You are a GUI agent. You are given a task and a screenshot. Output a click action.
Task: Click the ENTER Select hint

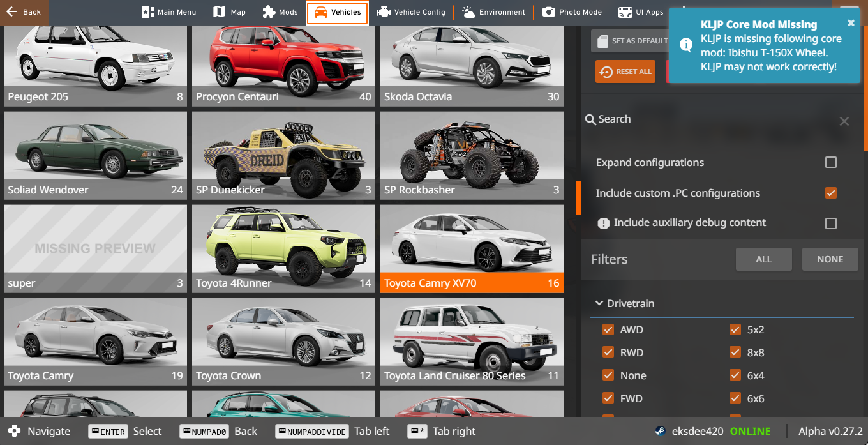(125, 432)
